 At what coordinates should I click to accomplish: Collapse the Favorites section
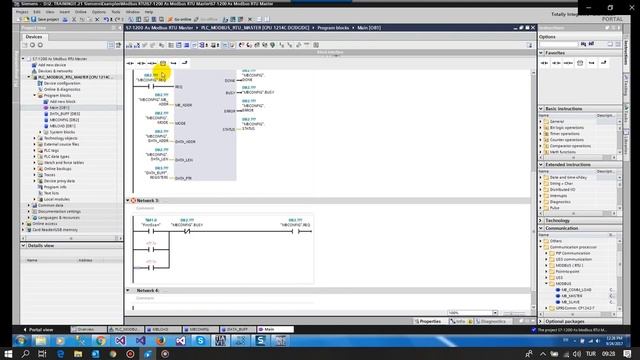click(541, 53)
